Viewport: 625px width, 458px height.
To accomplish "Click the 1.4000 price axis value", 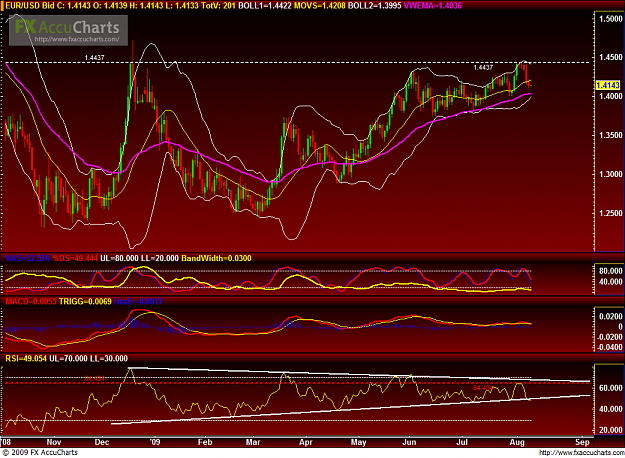I will tap(611, 96).
